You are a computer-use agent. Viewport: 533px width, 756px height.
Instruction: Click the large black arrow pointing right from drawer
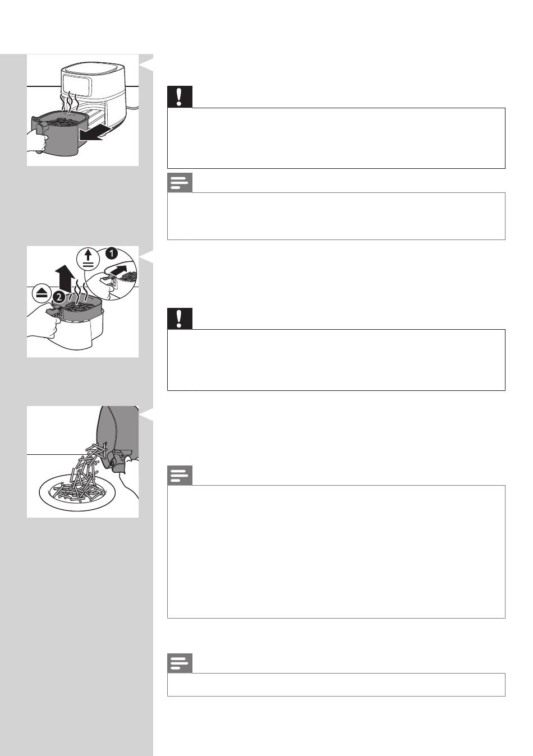tap(91, 133)
